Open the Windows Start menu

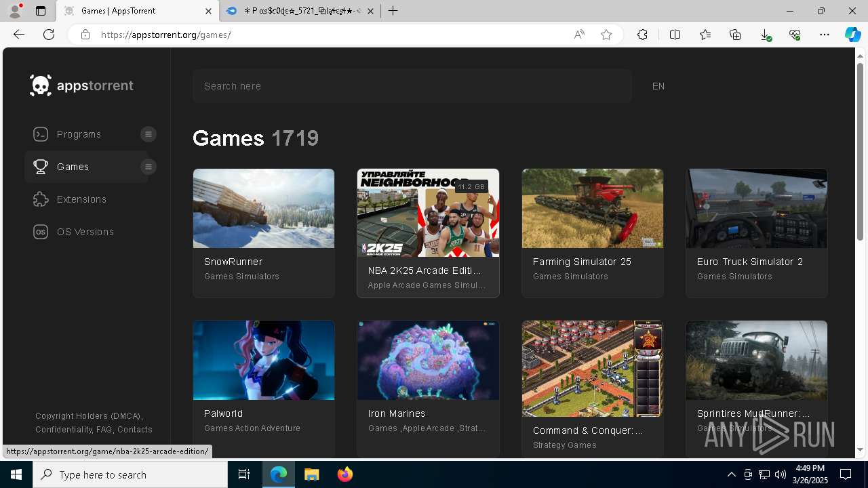point(16,474)
